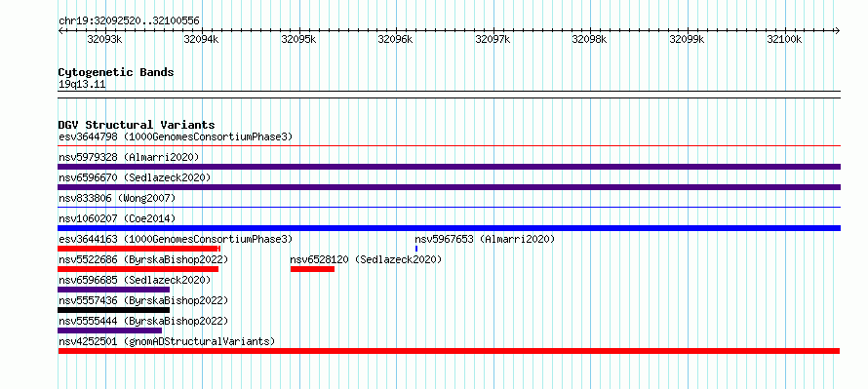868x389 pixels.
Task: Click the esv3644798 1000GenomesConsortiumPhase3 label
Action: [176, 136]
